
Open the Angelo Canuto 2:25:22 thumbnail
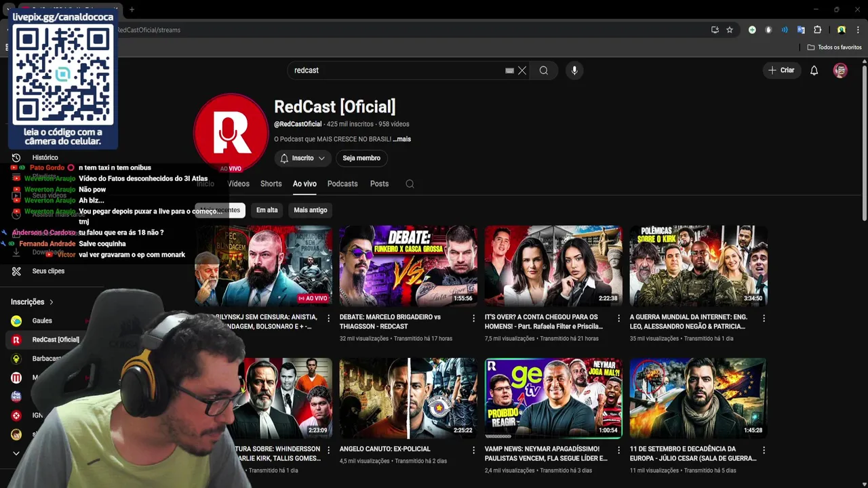(x=408, y=398)
